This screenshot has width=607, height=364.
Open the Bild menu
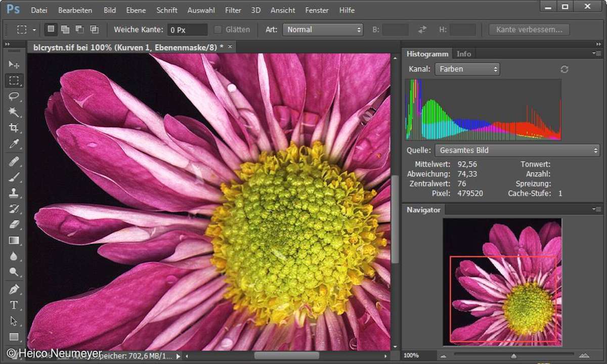pyautogui.click(x=110, y=10)
